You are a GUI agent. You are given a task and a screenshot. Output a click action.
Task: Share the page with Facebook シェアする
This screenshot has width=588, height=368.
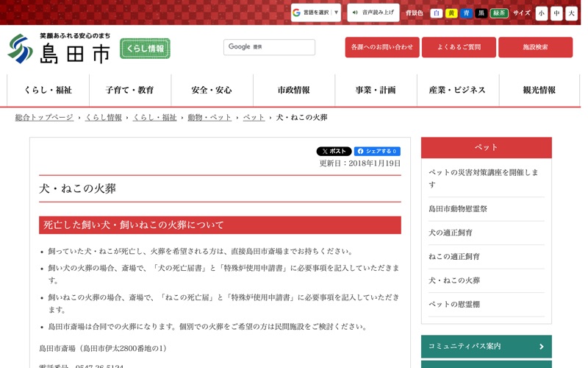377,151
